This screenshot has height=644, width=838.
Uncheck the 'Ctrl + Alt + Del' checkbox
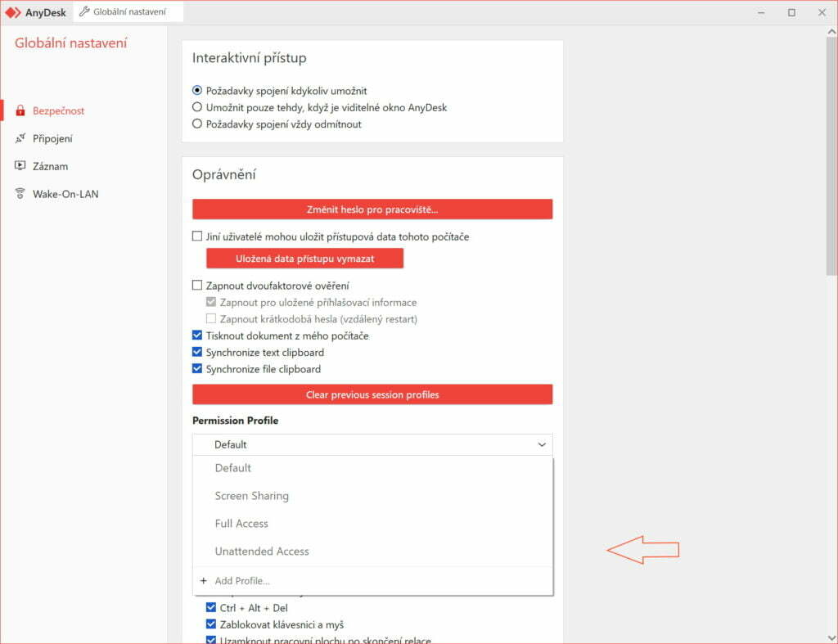pos(211,607)
